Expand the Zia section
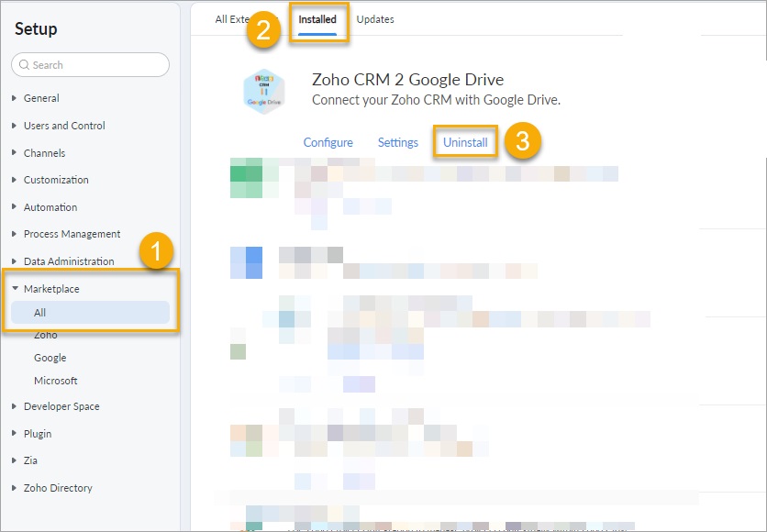This screenshot has width=767, height=532. 14,460
